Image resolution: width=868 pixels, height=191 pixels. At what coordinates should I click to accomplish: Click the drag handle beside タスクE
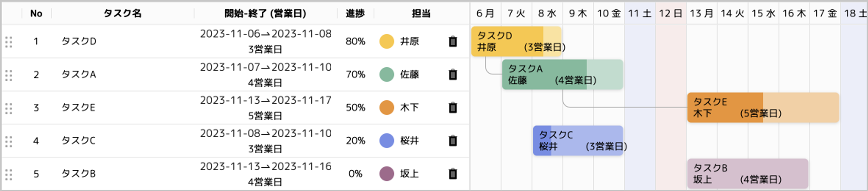pyautogui.click(x=9, y=108)
